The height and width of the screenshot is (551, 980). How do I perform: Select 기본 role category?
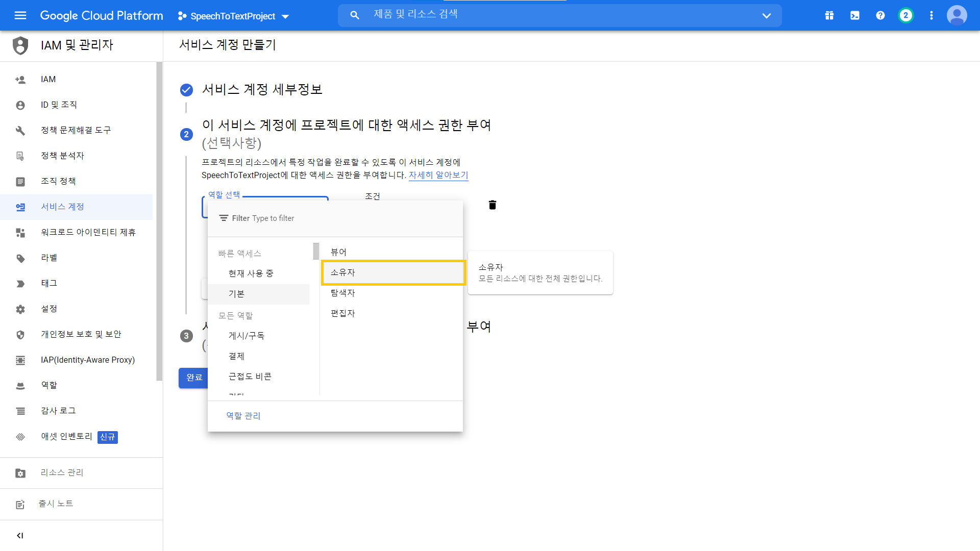click(236, 294)
